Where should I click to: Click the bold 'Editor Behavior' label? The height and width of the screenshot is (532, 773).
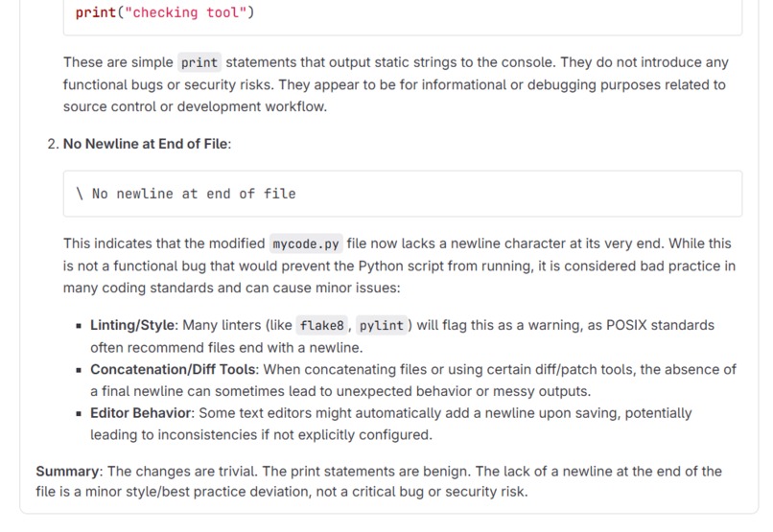(143, 413)
